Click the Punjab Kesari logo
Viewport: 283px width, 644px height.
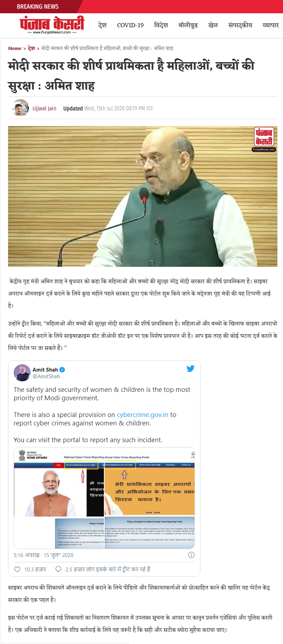52,25
